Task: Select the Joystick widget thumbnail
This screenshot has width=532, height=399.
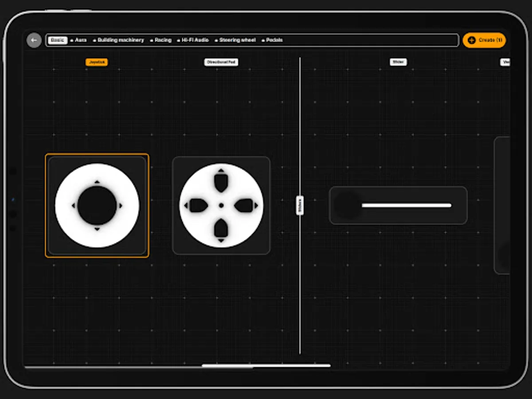Action: [97, 205]
